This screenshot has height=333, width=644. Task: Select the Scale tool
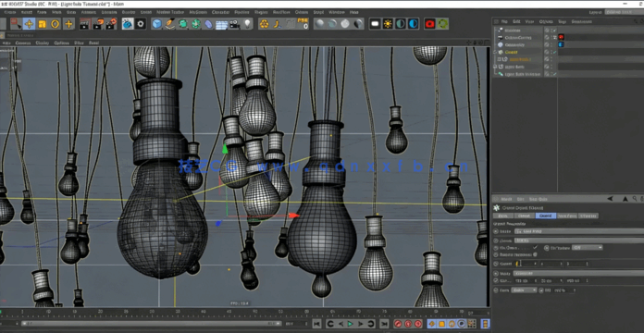[x=42, y=24]
